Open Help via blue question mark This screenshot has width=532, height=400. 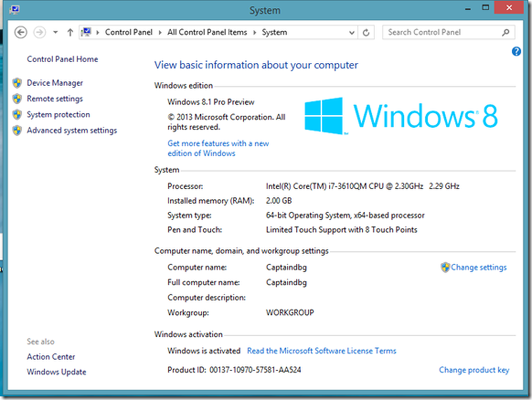(x=516, y=52)
